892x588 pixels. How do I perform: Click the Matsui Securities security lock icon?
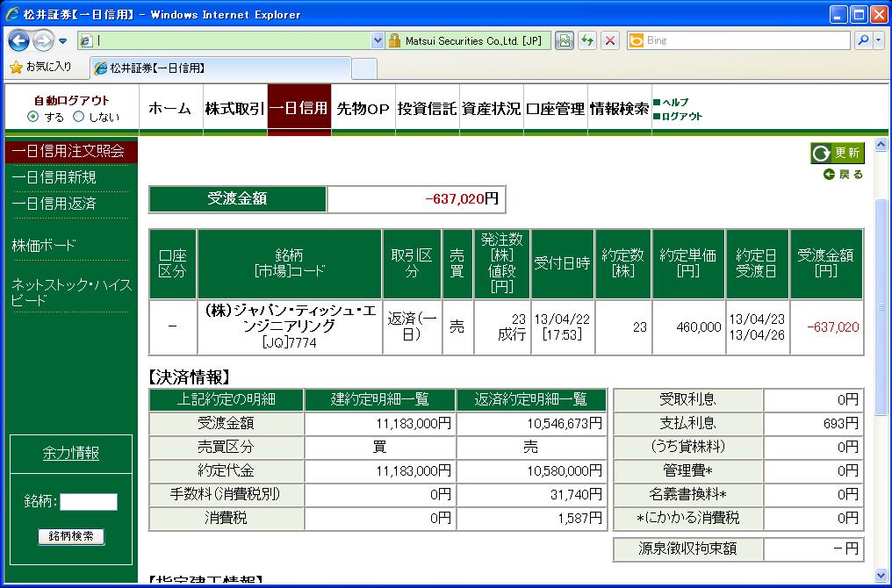click(x=395, y=40)
